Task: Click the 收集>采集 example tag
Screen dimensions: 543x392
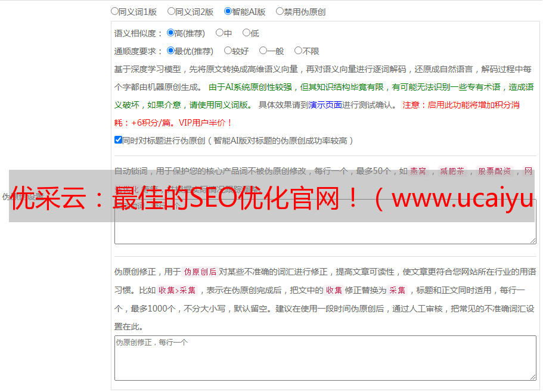Action: pyautogui.click(x=177, y=290)
